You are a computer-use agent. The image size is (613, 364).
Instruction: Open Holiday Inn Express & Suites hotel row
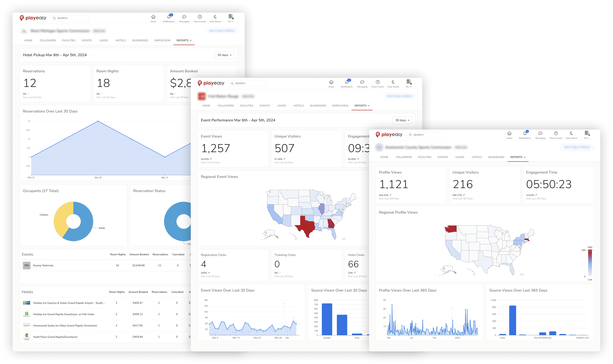[x=106, y=303]
